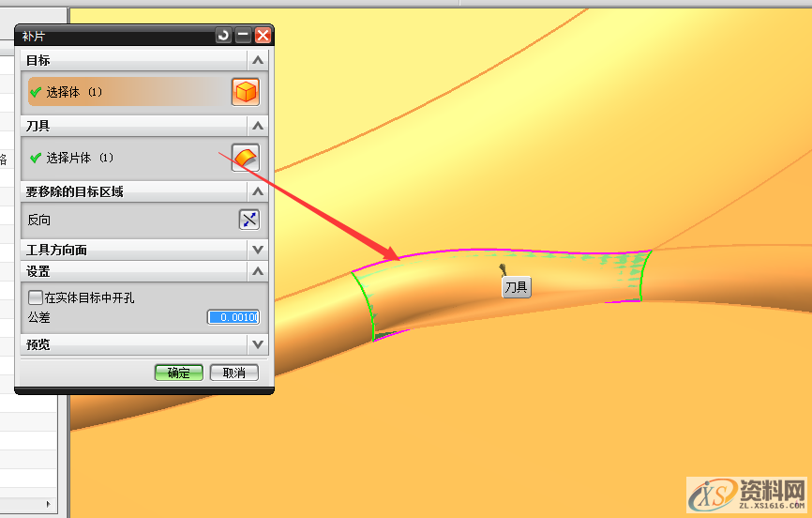Collapse the 目标 section
Viewport: 812px width, 518px height.
pyautogui.click(x=258, y=60)
